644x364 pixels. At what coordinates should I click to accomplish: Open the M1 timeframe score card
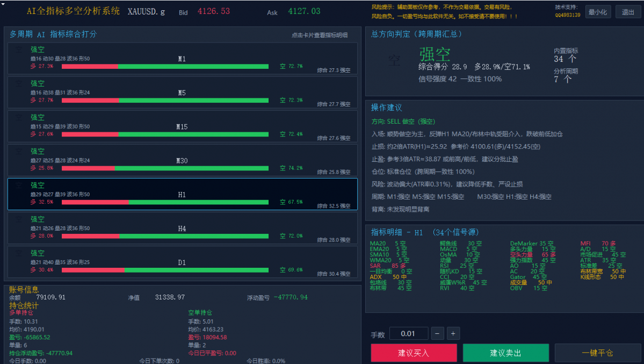[183, 59]
